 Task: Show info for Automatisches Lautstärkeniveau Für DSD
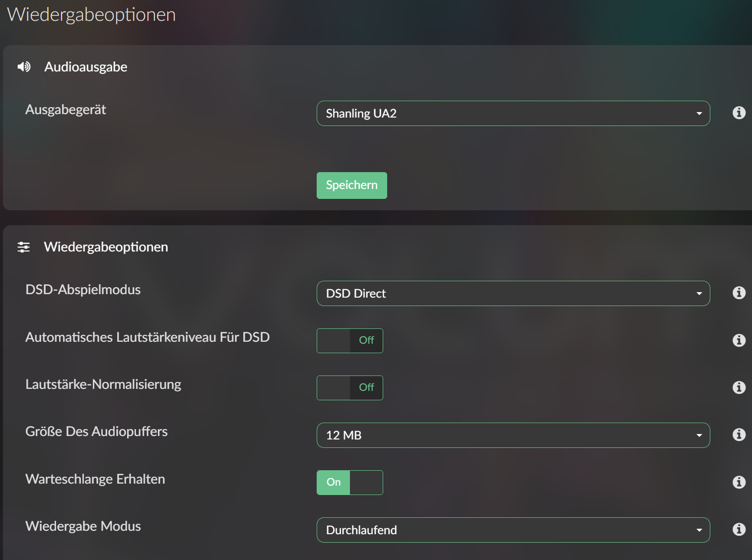click(x=739, y=340)
